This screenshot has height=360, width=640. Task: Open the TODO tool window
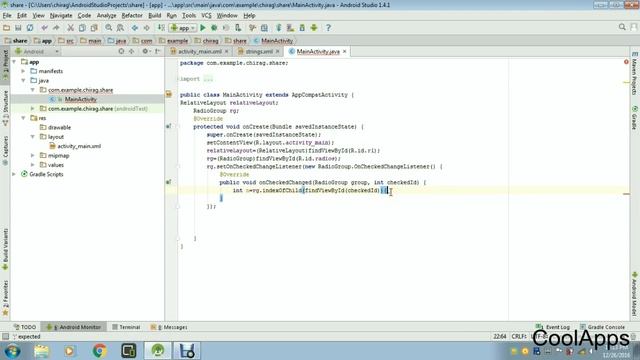pos(25,327)
